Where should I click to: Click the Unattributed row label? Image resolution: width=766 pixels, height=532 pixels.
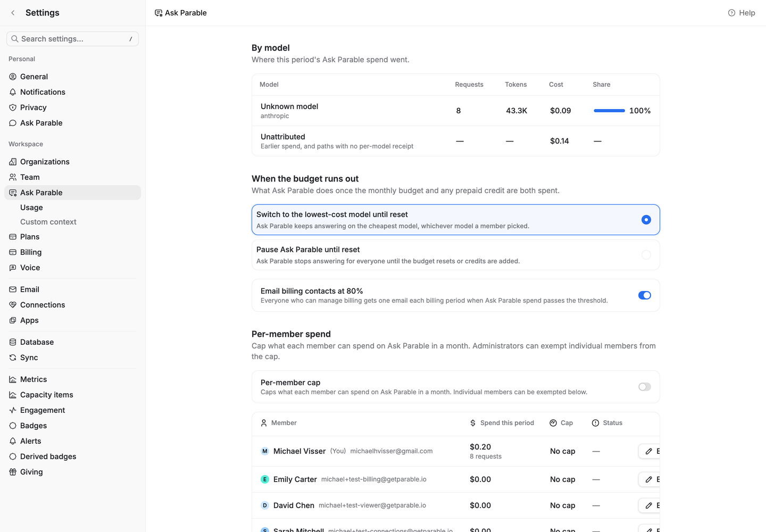point(283,137)
